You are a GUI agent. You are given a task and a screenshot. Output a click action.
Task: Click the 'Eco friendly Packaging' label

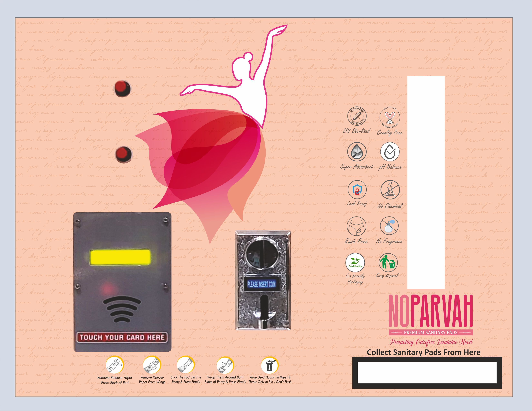tap(355, 279)
